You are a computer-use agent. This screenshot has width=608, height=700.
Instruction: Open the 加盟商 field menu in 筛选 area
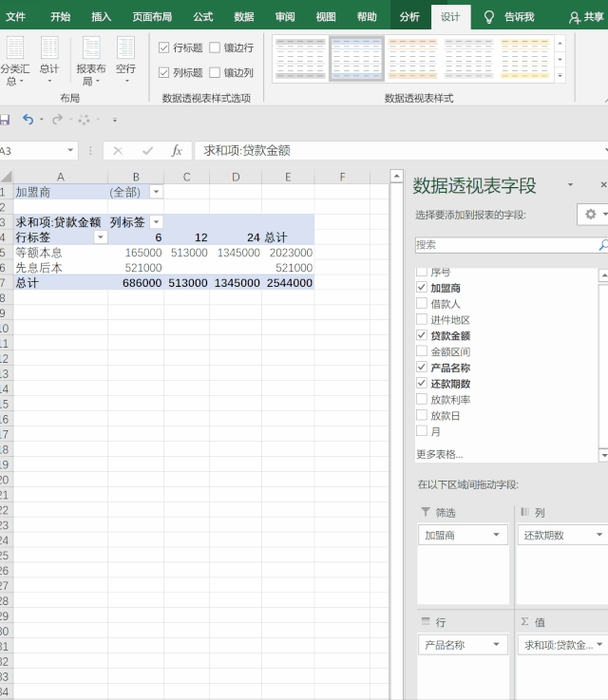coord(496,535)
